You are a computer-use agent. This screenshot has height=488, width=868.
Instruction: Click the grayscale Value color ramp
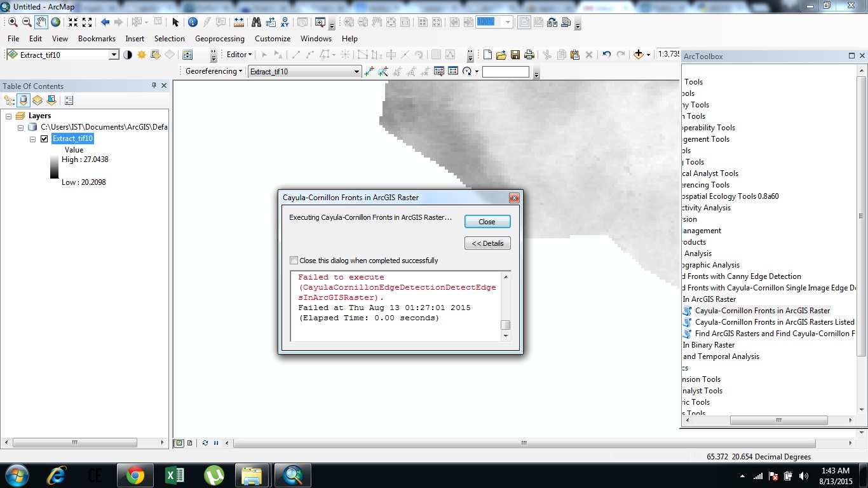(54, 168)
